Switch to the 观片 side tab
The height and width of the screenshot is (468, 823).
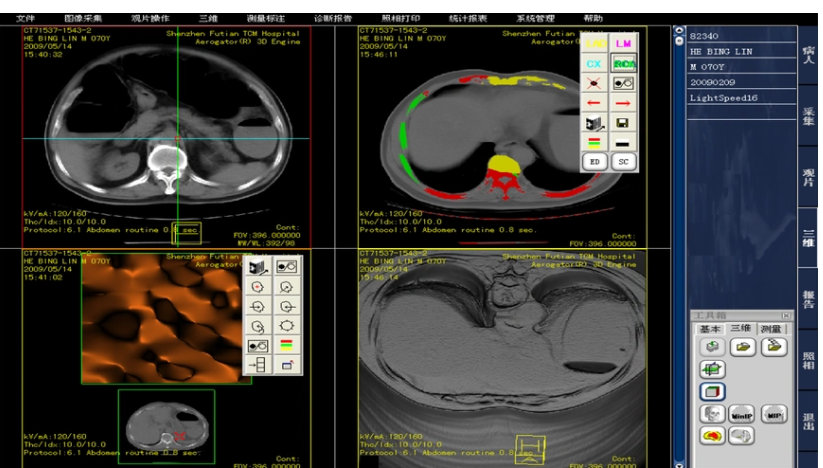pos(808,177)
